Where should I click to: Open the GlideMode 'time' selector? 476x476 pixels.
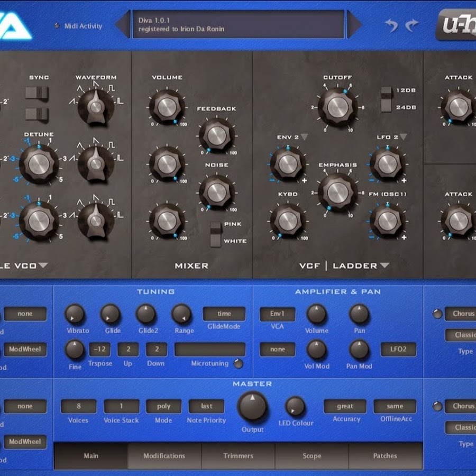224,314
